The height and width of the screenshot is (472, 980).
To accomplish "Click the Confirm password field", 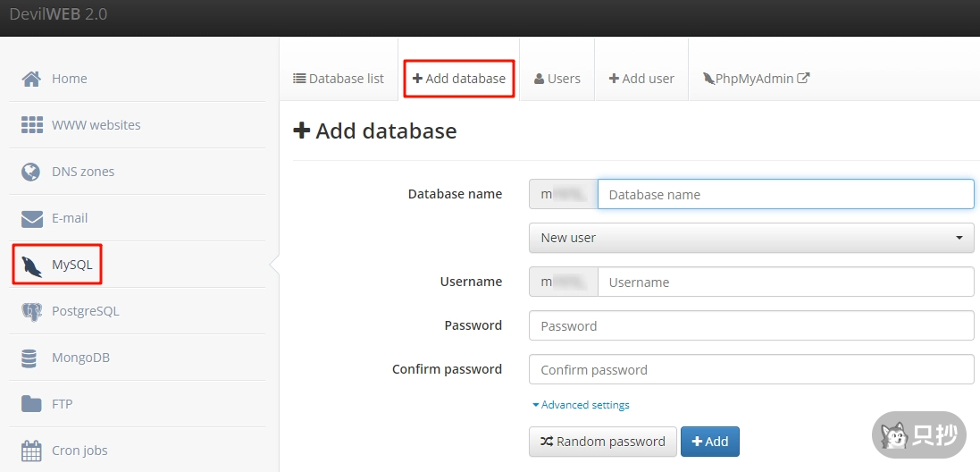I will pos(751,369).
